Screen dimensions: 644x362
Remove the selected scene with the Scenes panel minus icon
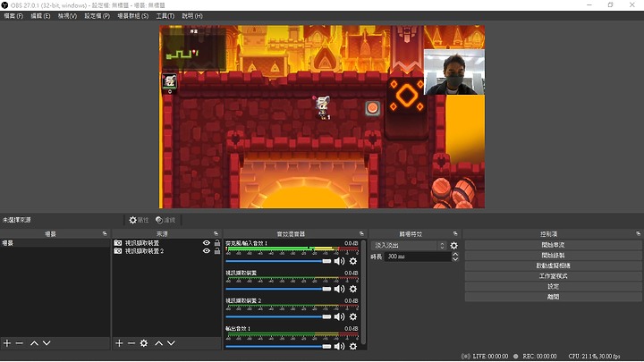[20, 343]
